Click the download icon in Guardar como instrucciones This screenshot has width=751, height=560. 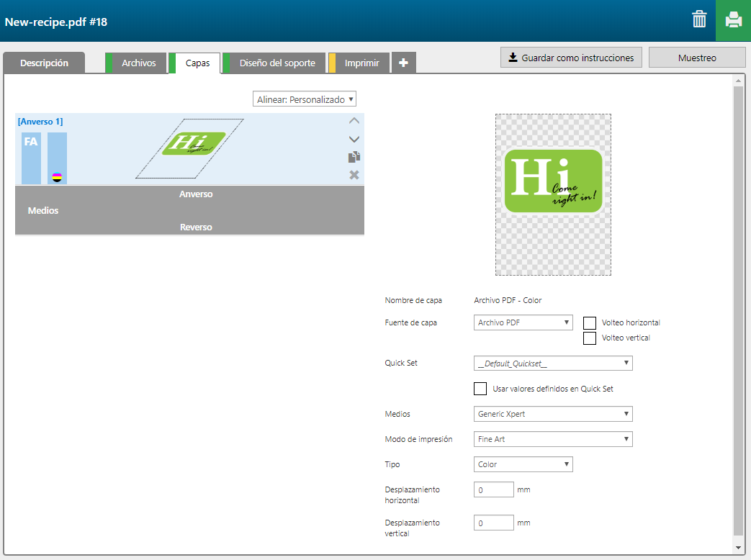pyautogui.click(x=513, y=58)
